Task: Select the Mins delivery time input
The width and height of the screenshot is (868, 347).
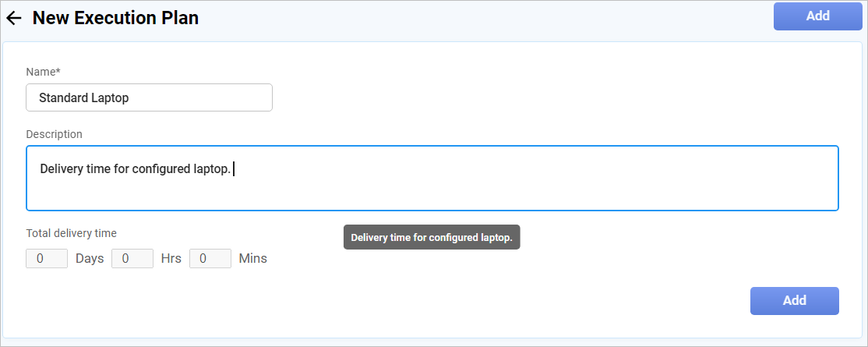Action: click(210, 258)
